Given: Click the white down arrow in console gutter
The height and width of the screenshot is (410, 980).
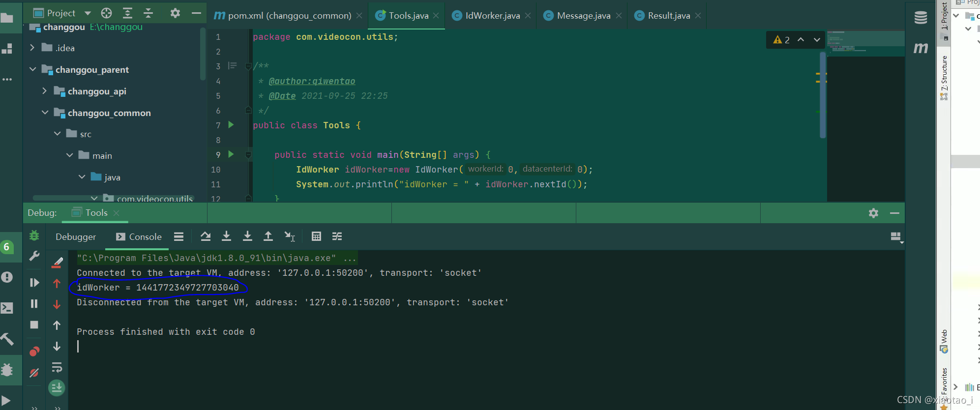Looking at the screenshot, I should (57, 347).
